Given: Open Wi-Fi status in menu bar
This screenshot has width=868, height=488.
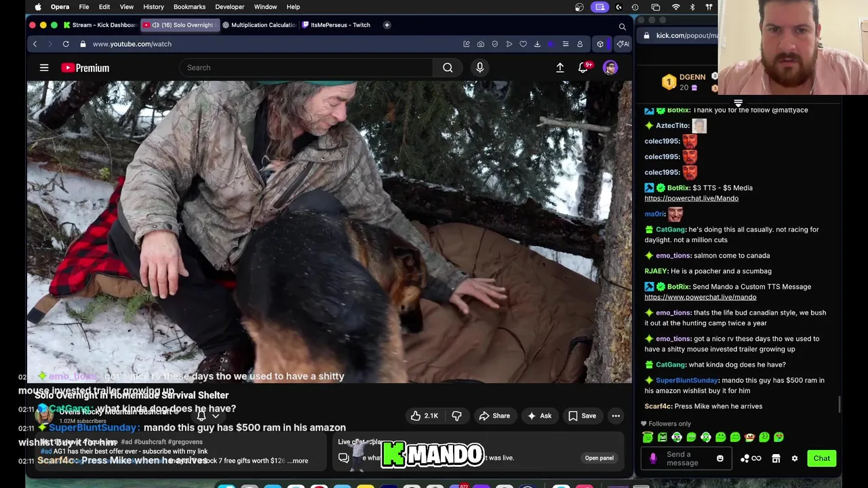Looking at the screenshot, I should click(675, 7).
